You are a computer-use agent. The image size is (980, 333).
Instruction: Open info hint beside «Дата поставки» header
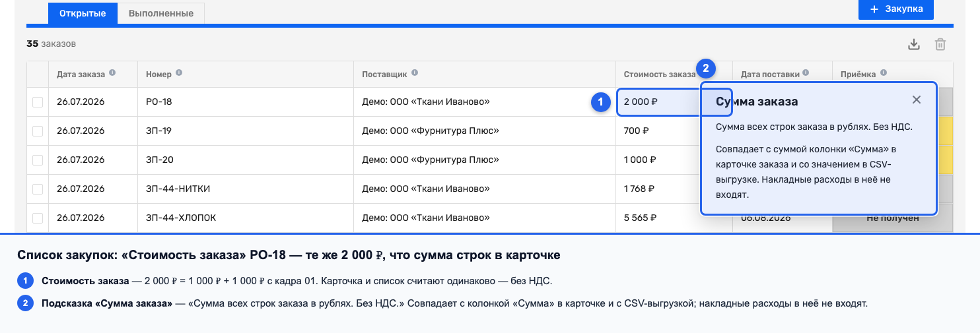pyautogui.click(x=806, y=73)
